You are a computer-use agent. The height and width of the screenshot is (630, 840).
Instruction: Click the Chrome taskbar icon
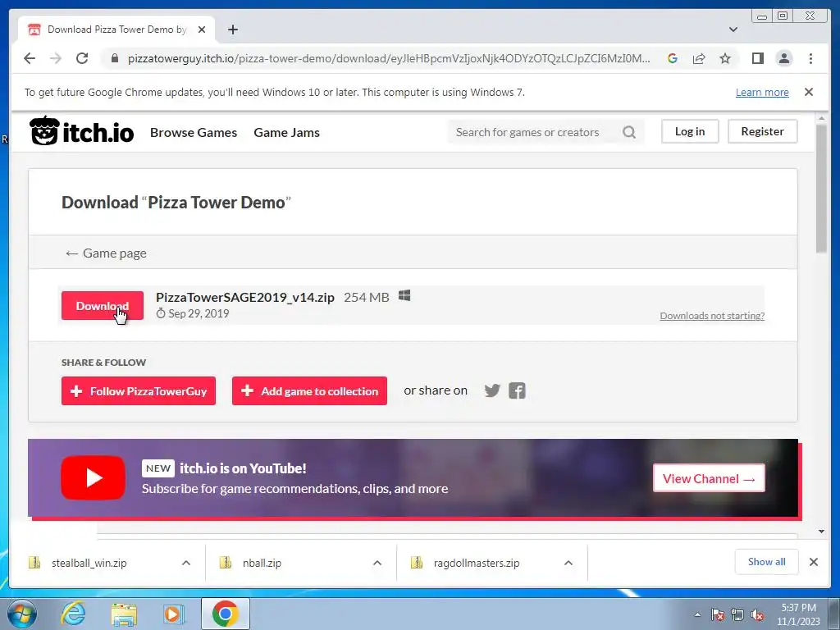tap(225, 614)
